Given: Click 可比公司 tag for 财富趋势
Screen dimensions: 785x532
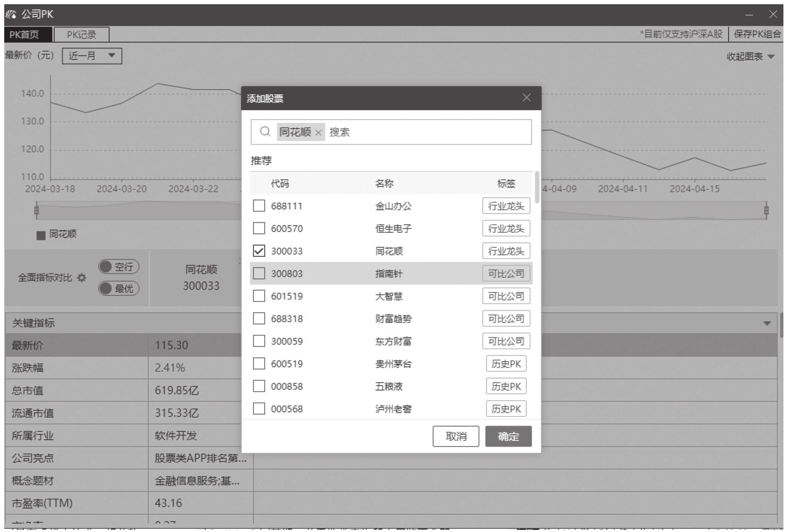Looking at the screenshot, I should point(506,318).
